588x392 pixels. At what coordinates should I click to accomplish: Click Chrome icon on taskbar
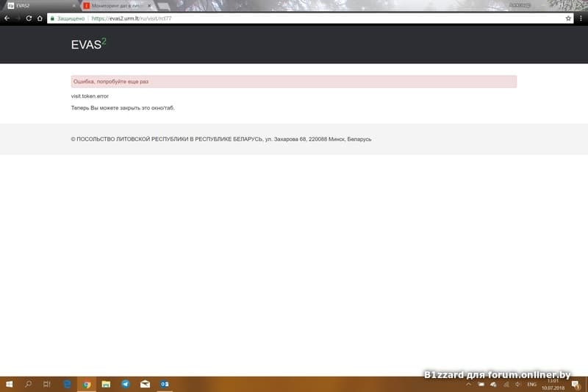(x=87, y=384)
